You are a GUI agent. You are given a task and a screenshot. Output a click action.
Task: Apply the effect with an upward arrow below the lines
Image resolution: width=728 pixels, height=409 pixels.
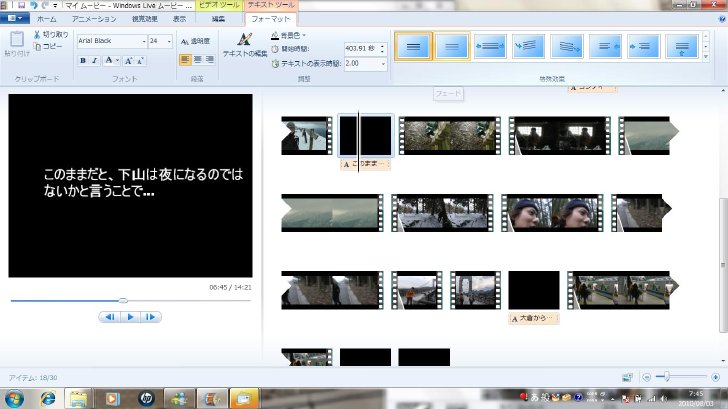(x=682, y=46)
